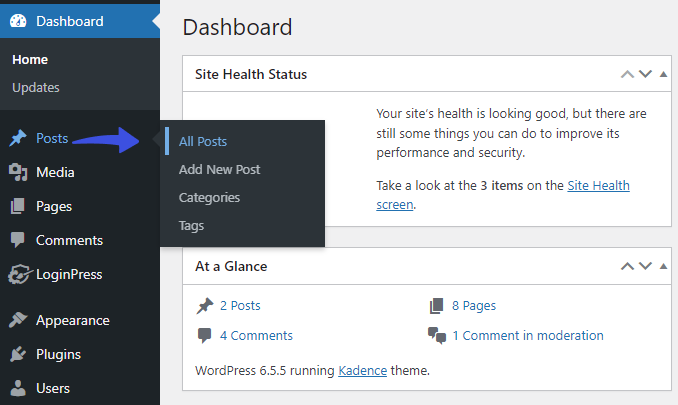Open the 2 Posts link
The image size is (678, 405).
240,306
